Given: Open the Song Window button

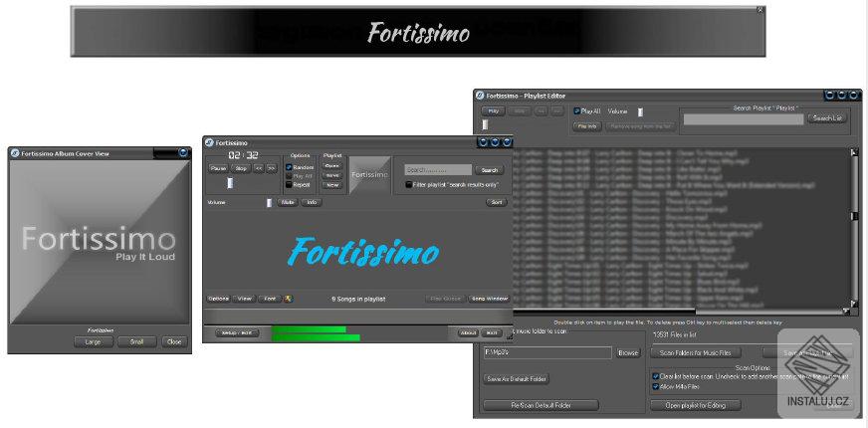Looking at the screenshot, I should [489, 299].
